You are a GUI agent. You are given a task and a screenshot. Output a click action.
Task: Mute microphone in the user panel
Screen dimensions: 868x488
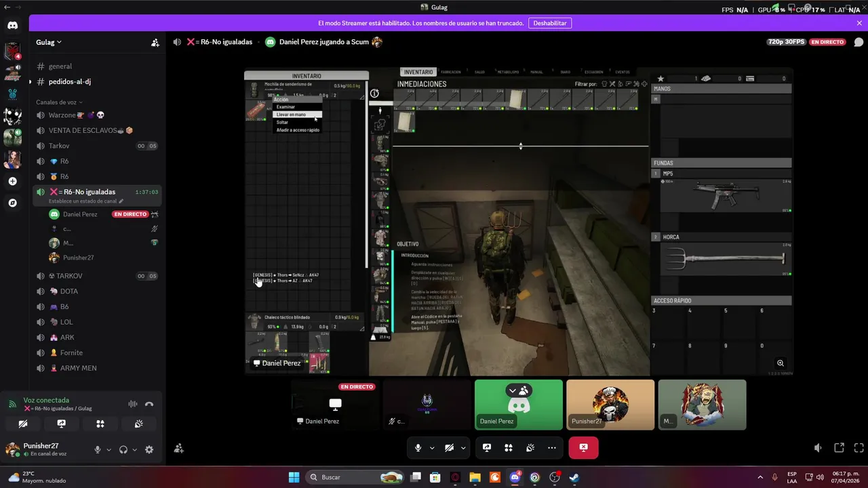[98, 449]
